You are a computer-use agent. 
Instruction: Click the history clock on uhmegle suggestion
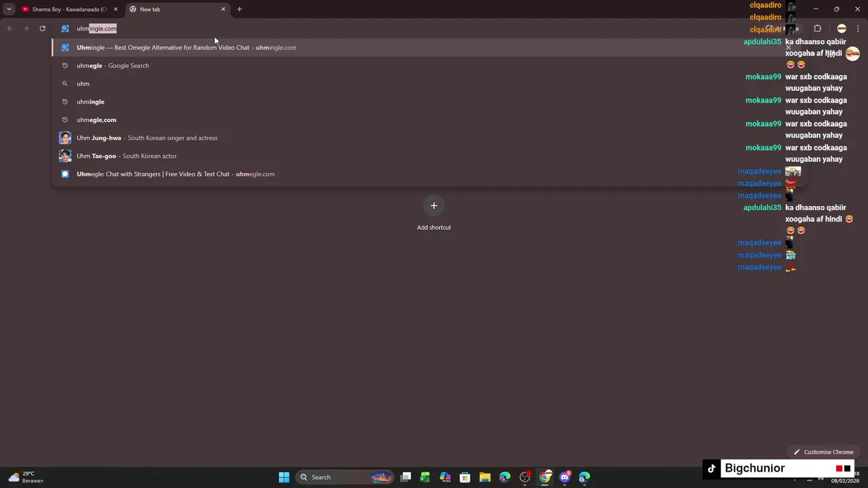pos(65,66)
